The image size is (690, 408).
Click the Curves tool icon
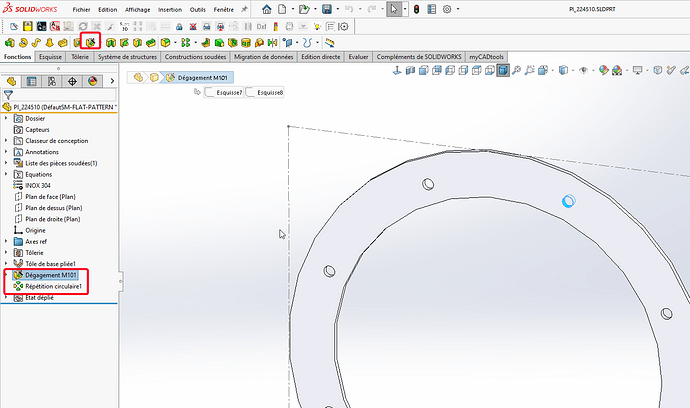(x=308, y=43)
